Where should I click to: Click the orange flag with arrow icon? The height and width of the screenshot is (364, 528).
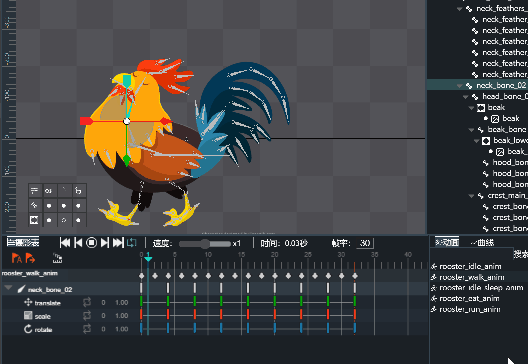(x=30, y=258)
